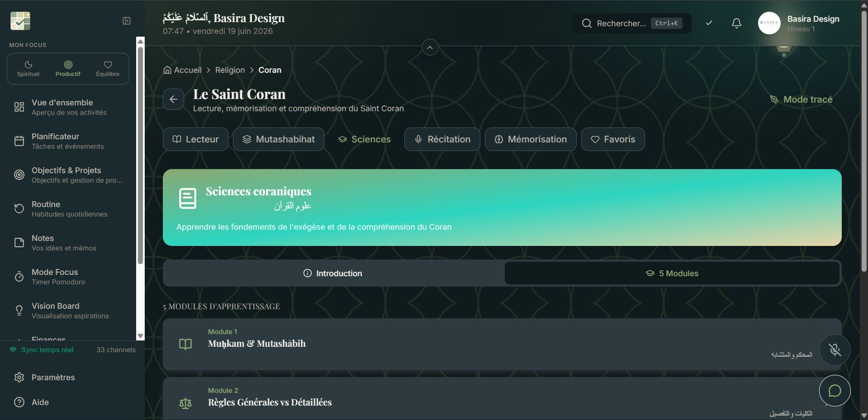This screenshot has height=420, width=868.
Task: Click the sidebar scrollbar down arrow
Action: (141, 336)
